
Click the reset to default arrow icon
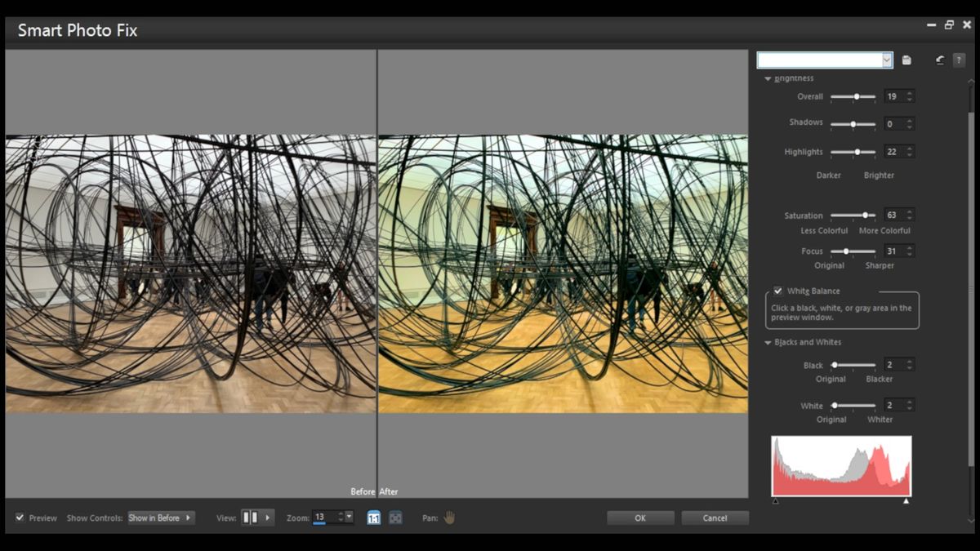(x=940, y=60)
